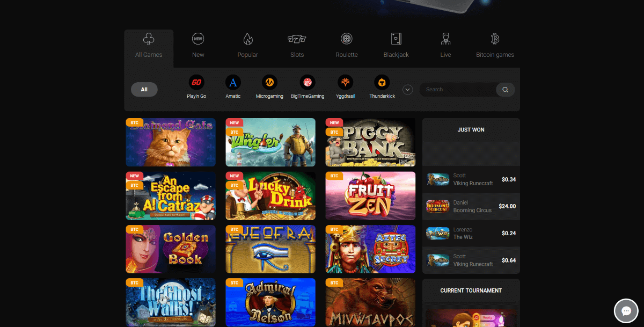The height and width of the screenshot is (327, 644).
Task: Click The Wiz game name text
Action: coord(463,237)
